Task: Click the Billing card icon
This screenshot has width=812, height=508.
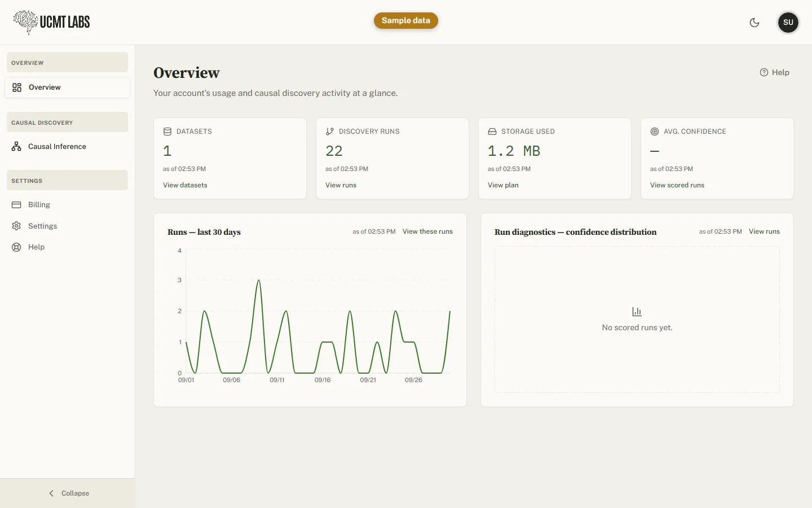Action: pos(16,205)
